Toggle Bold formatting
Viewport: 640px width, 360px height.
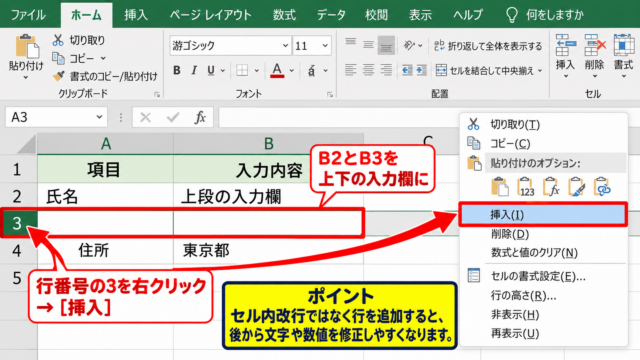click(x=177, y=71)
